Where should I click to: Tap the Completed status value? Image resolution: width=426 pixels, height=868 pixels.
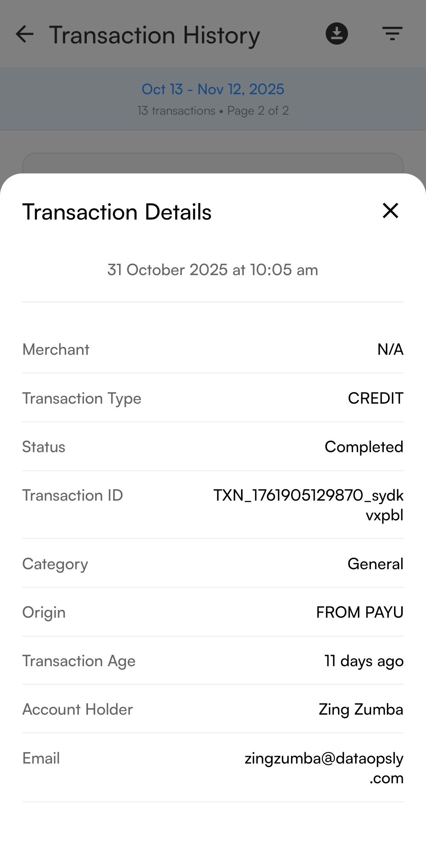pos(364,447)
